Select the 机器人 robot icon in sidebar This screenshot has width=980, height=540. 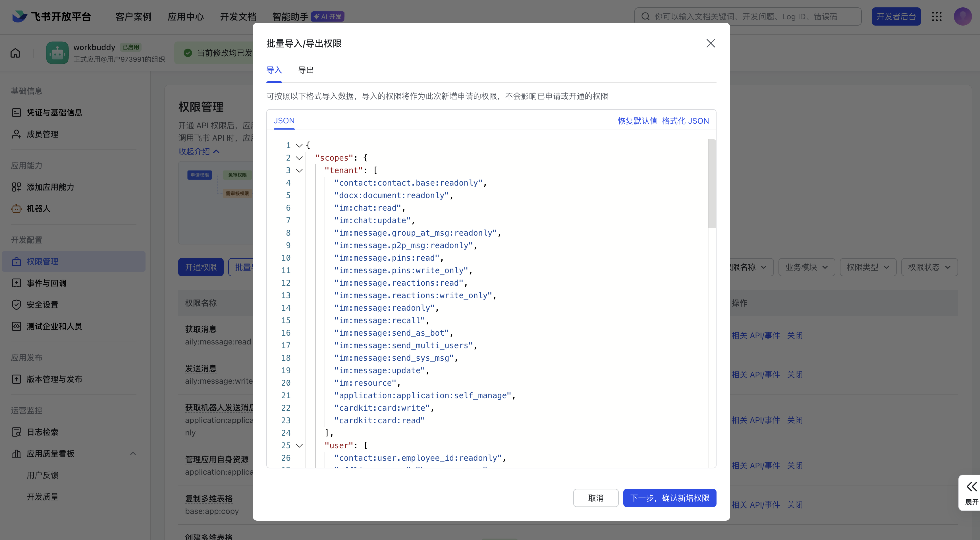(x=16, y=209)
